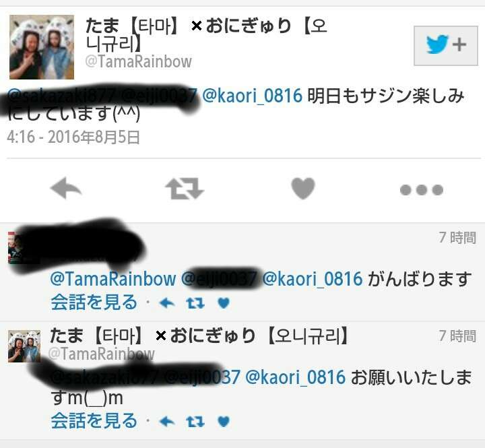Click the 4:16 - 2016年8月5日 timestamp

(x=73, y=137)
